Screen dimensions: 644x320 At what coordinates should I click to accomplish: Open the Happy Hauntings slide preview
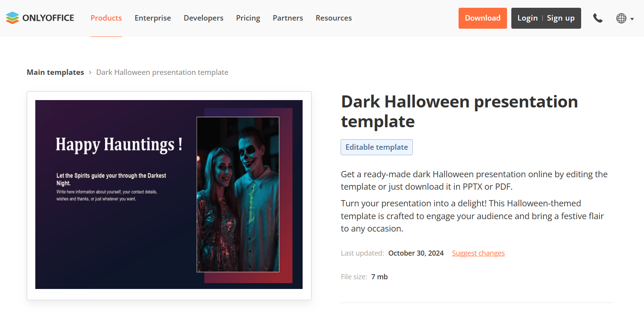coord(169,194)
